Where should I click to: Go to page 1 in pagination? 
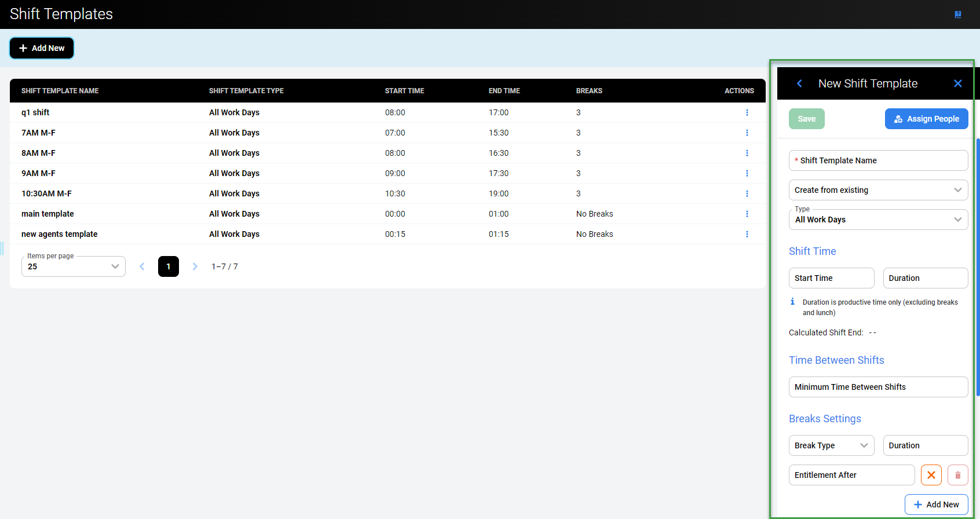click(169, 266)
